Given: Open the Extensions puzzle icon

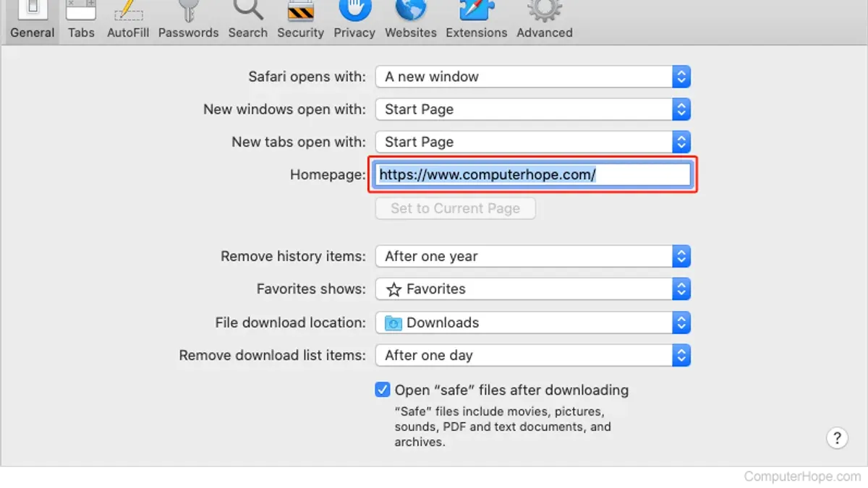Looking at the screenshot, I should click(x=478, y=10).
